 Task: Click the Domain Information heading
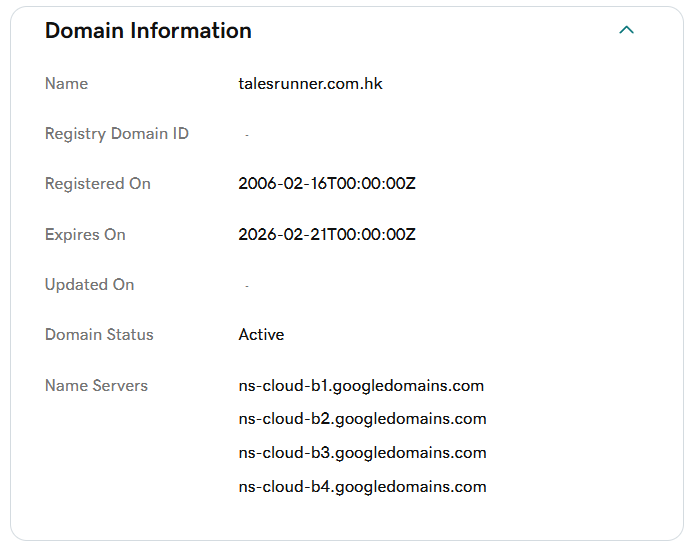(148, 31)
